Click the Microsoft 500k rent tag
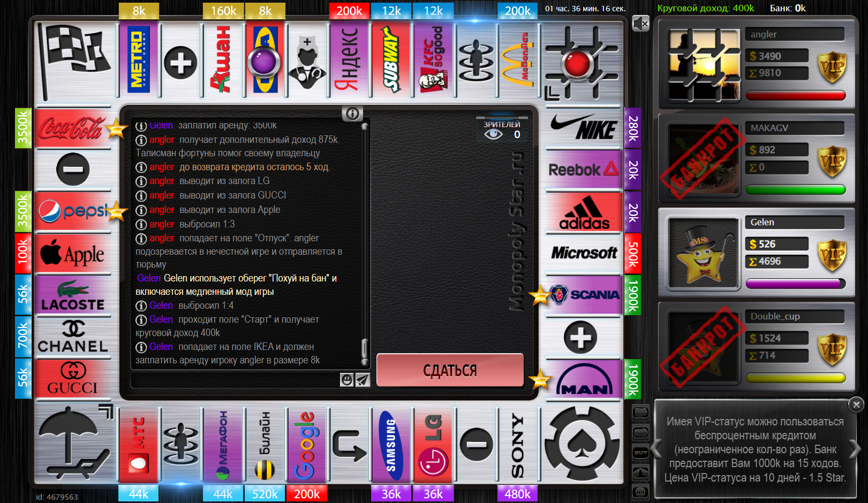 633,253
